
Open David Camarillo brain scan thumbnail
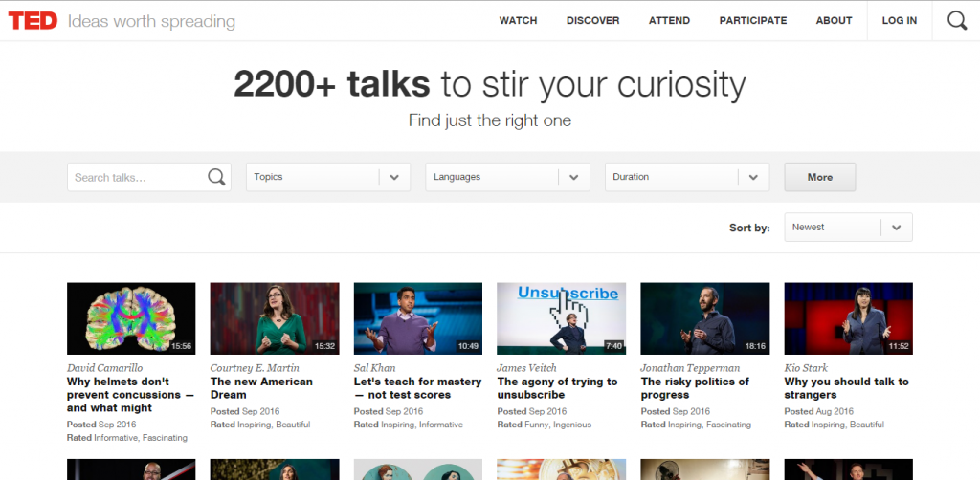[131, 318]
